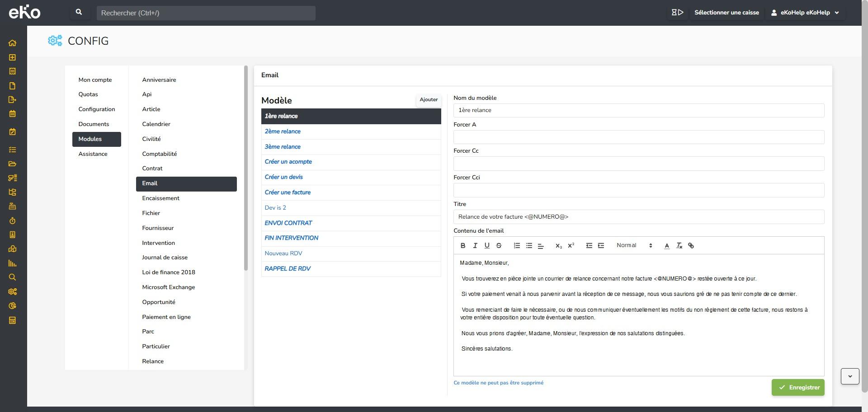Select the ENVOI CONTRAT email template
The height and width of the screenshot is (412, 868).
(x=288, y=223)
